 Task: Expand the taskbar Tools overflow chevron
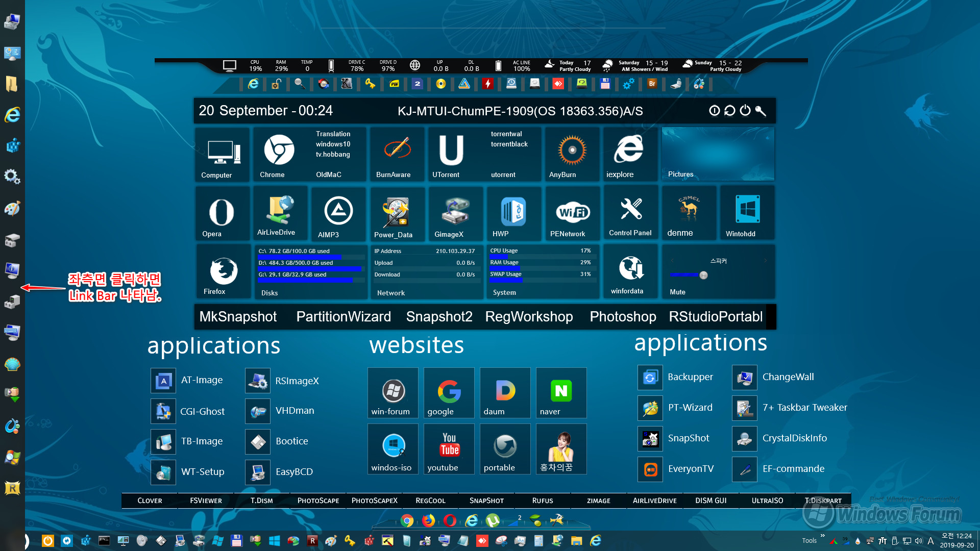point(822,535)
